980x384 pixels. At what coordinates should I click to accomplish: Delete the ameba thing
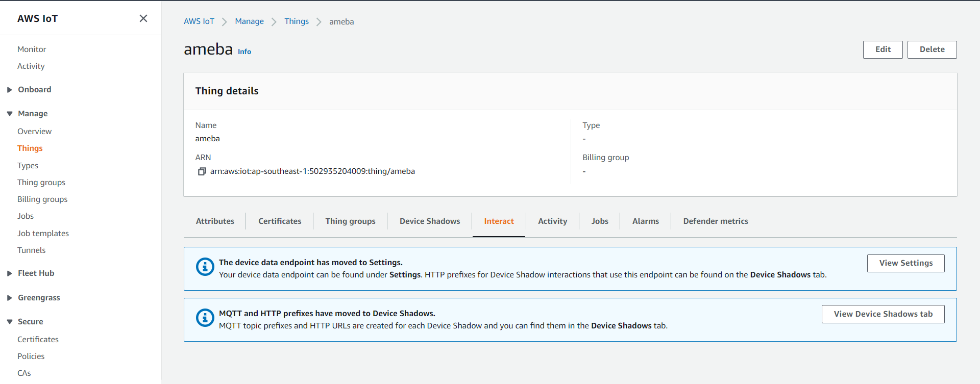point(932,49)
